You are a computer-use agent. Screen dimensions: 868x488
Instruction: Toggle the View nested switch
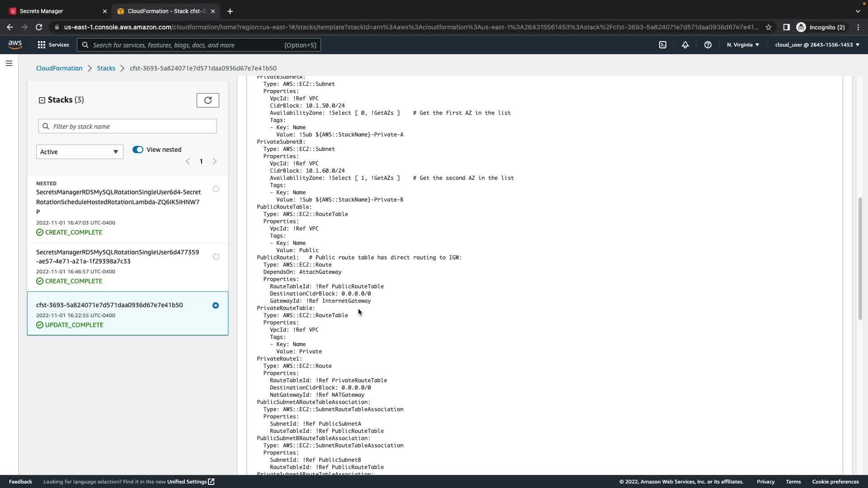(x=138, y=150)
